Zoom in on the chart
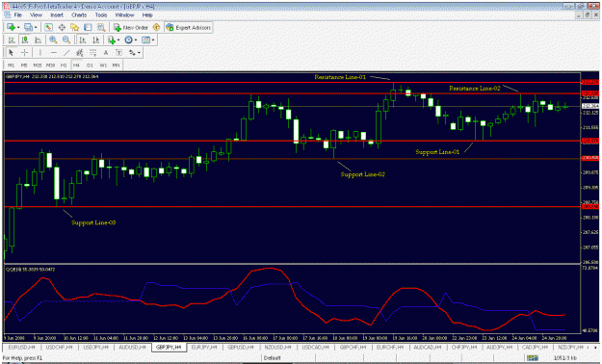The image size is (602, 364). 53,39
